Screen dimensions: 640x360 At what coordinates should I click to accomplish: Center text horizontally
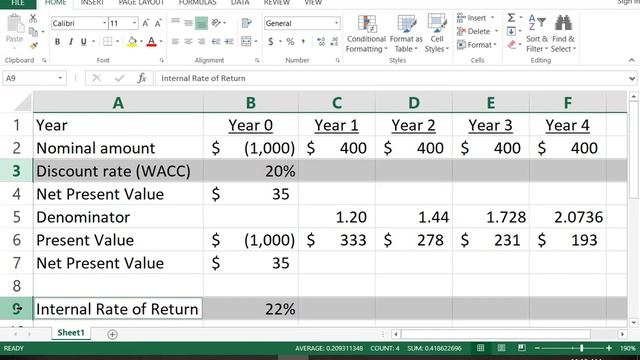(x=188, y=42)
